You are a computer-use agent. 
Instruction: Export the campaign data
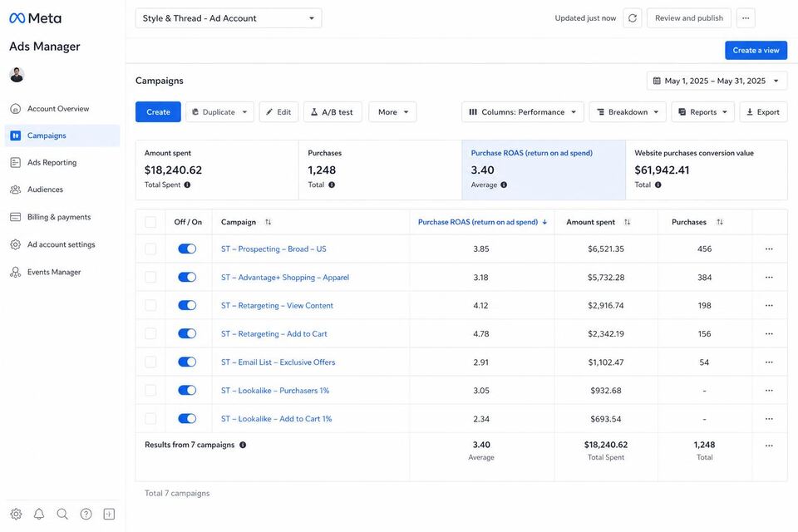(763, 112)
